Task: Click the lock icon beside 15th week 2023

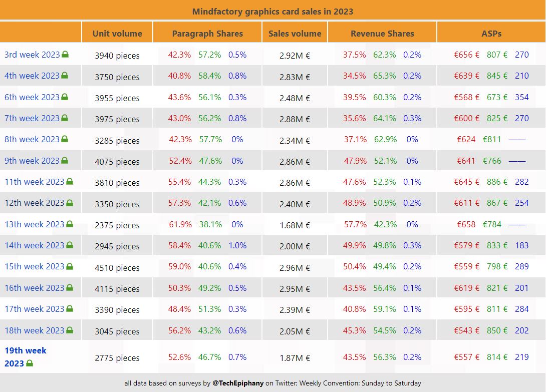Action: click(70, 267)
